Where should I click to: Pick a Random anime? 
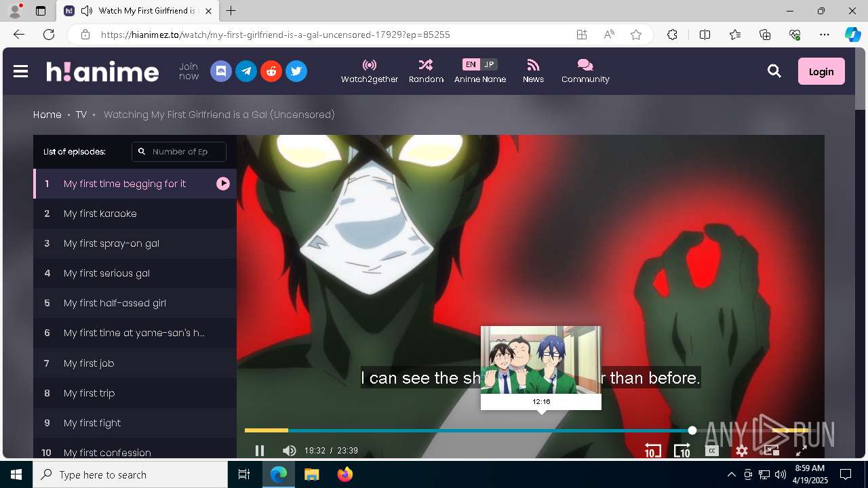point(426,71)
